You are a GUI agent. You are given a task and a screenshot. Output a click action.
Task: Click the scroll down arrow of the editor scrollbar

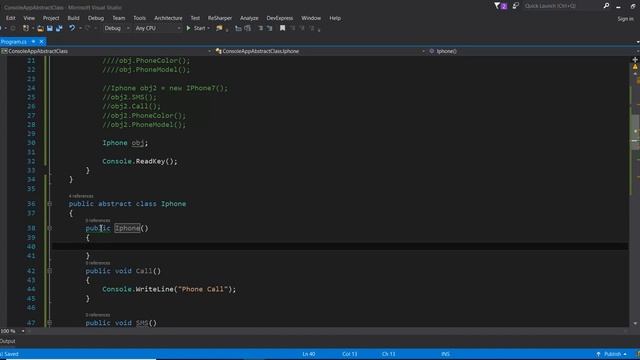click(x=635, y=323)
